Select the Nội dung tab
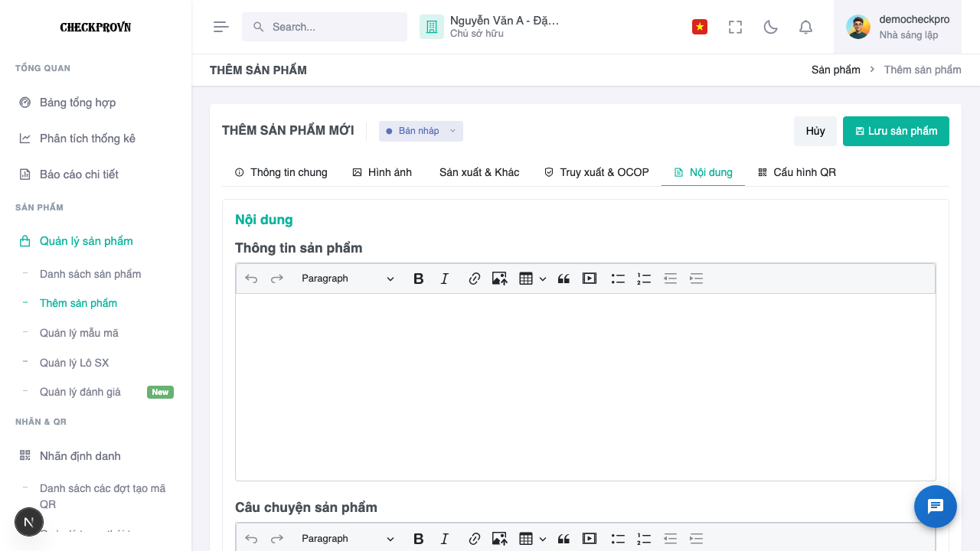This screenshot has height=551, width=980. 703,172
